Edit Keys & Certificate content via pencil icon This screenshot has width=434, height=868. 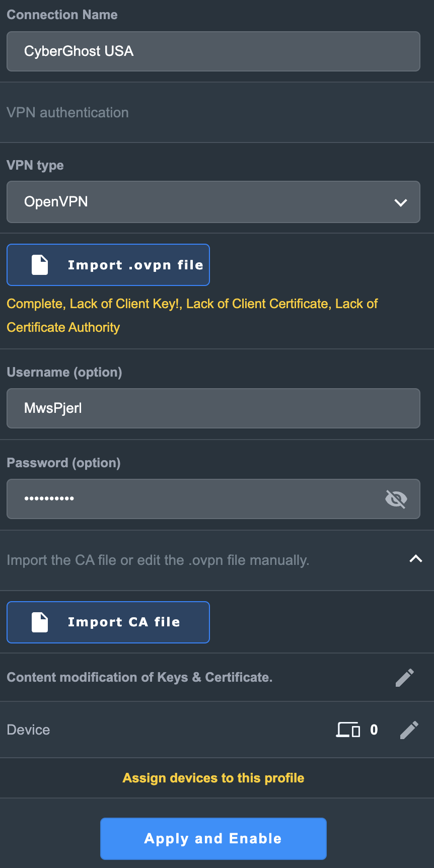click(x=405, y=678)
